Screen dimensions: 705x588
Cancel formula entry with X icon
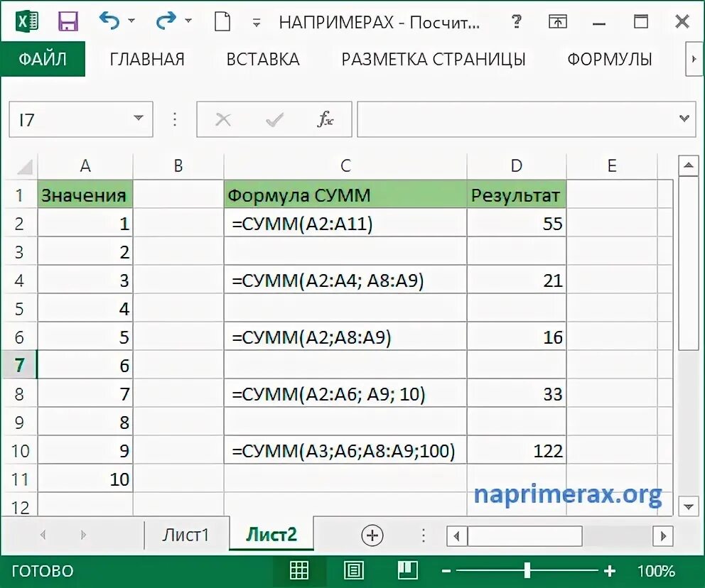coord(223,119)
